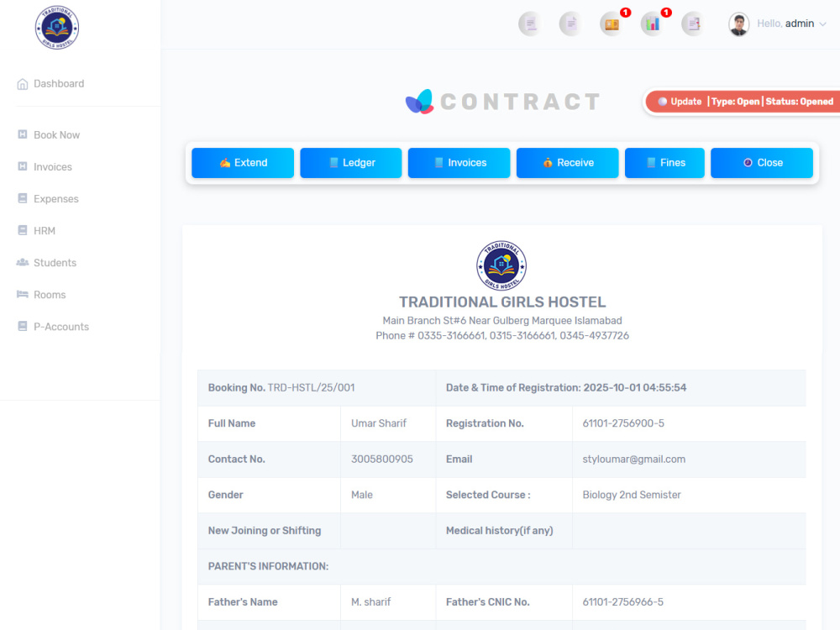Click father's name M. sharif
The height and width of the screenshot is (630, 840).
click(x=370, y=602)
